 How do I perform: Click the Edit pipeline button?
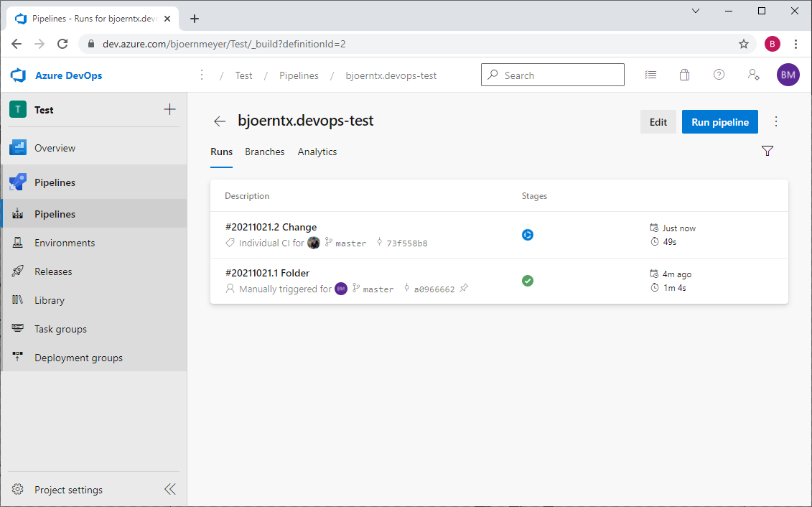pos(658,121)
